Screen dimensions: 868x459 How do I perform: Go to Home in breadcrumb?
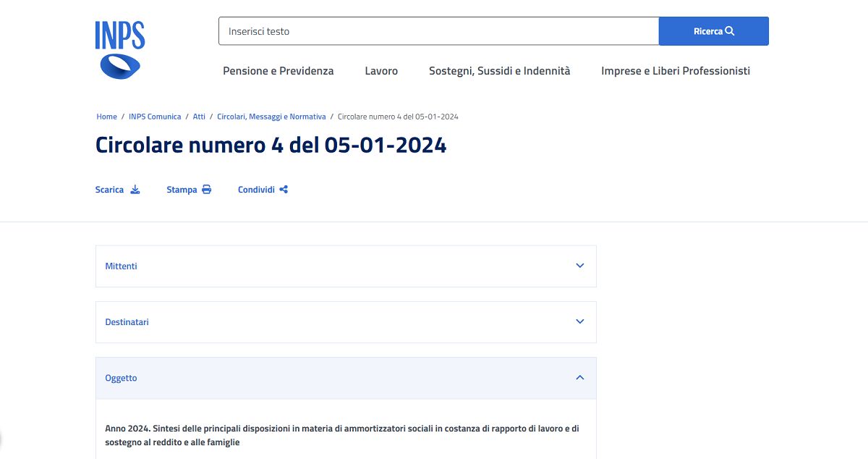(x=107, y=117)
